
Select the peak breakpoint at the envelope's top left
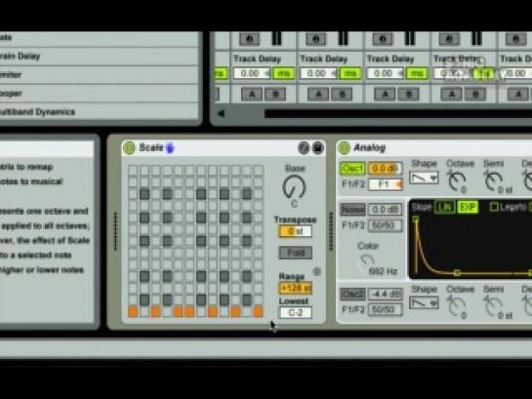[x=416, y=220]
